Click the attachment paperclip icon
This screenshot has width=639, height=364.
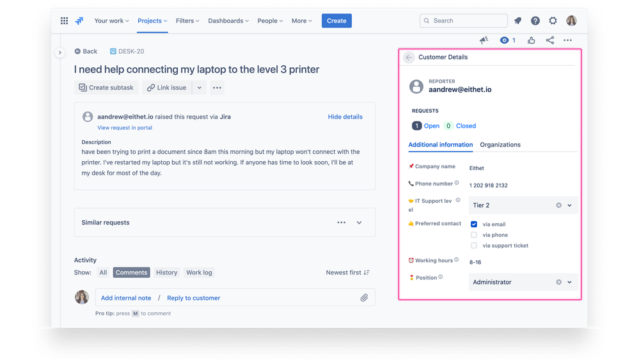[364, 298]
